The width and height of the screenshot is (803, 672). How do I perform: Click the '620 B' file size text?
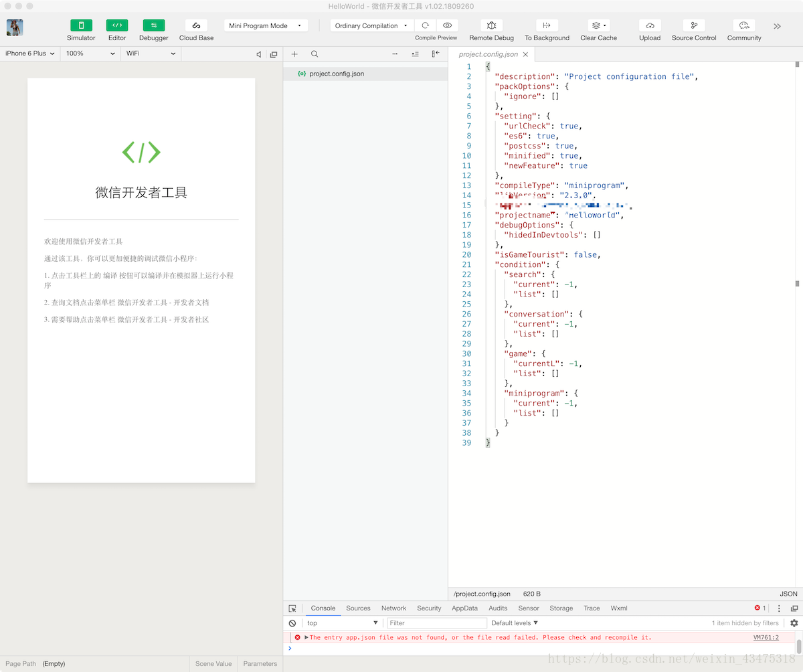point(531,594)
